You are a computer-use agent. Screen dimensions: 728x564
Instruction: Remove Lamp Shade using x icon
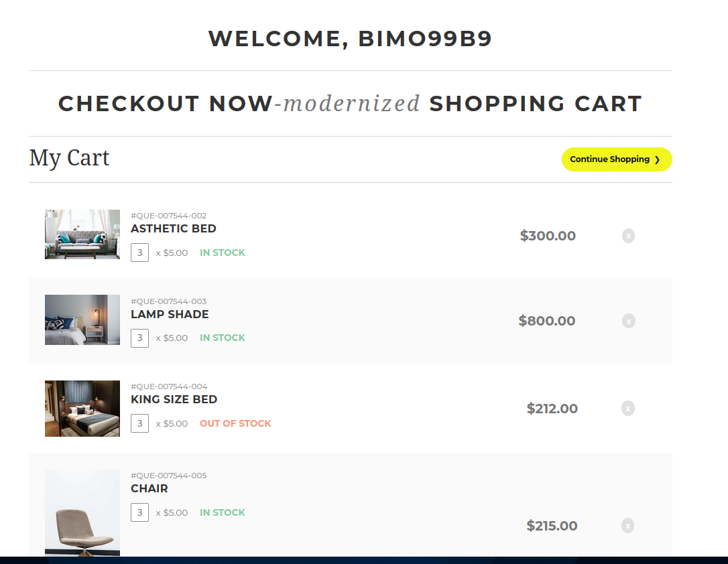628,321
